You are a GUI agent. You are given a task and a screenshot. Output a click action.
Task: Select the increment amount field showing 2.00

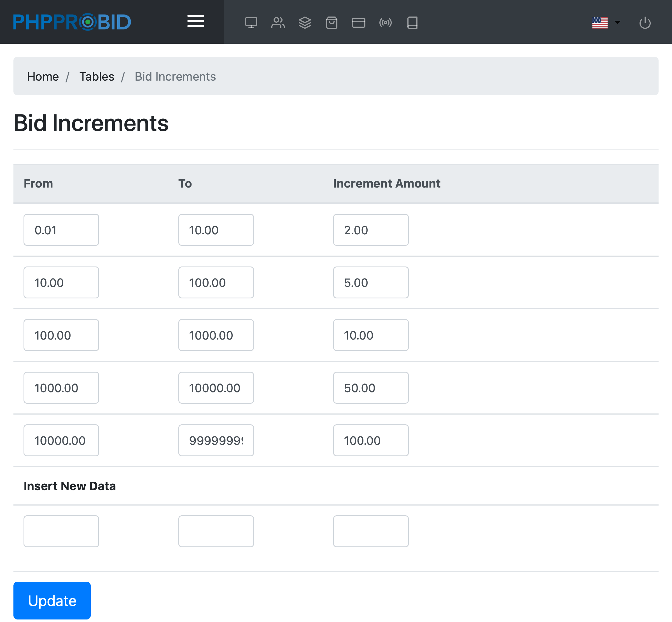tap(371, 230)
